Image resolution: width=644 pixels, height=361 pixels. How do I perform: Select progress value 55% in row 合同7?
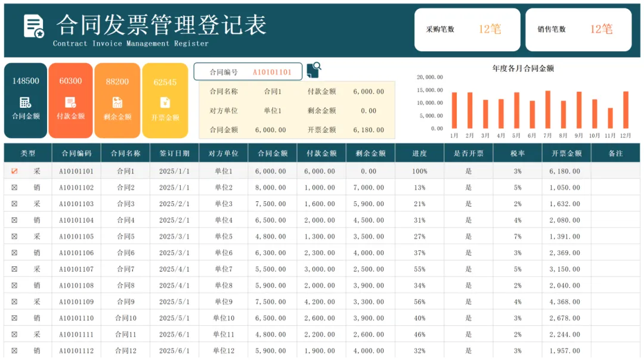(419, 269)
